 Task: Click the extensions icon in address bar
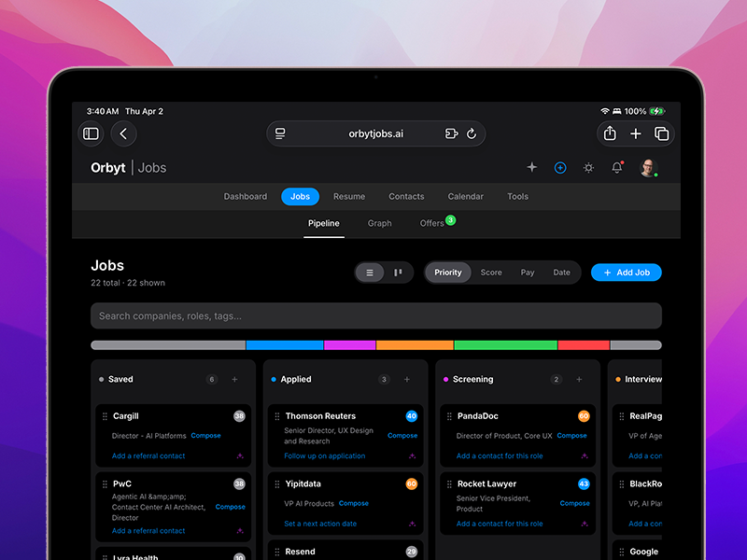coord(451,133)
